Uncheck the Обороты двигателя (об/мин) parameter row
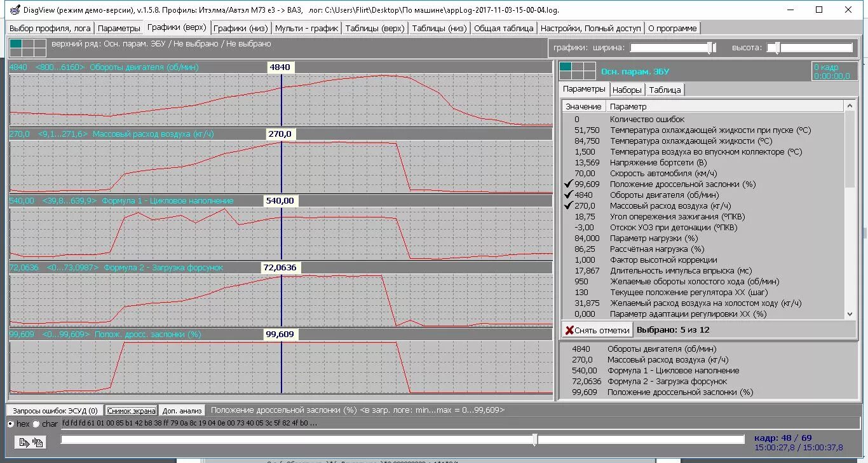 tap(703, 195)
